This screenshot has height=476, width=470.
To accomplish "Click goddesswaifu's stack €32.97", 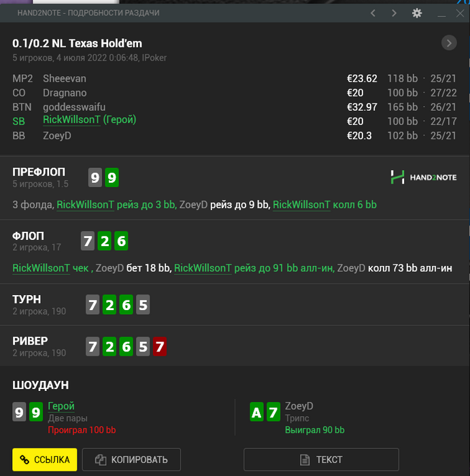I will [362, 107].
